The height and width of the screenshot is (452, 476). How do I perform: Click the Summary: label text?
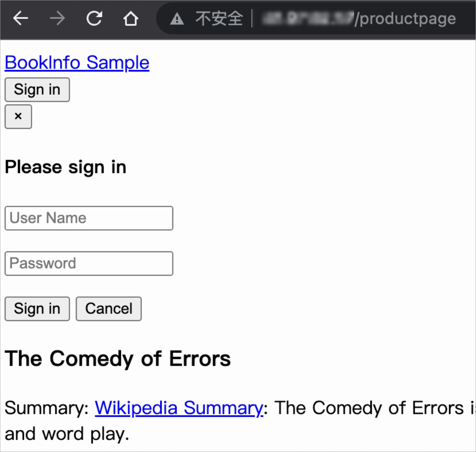pyautogui.click(x=47, y=408)
